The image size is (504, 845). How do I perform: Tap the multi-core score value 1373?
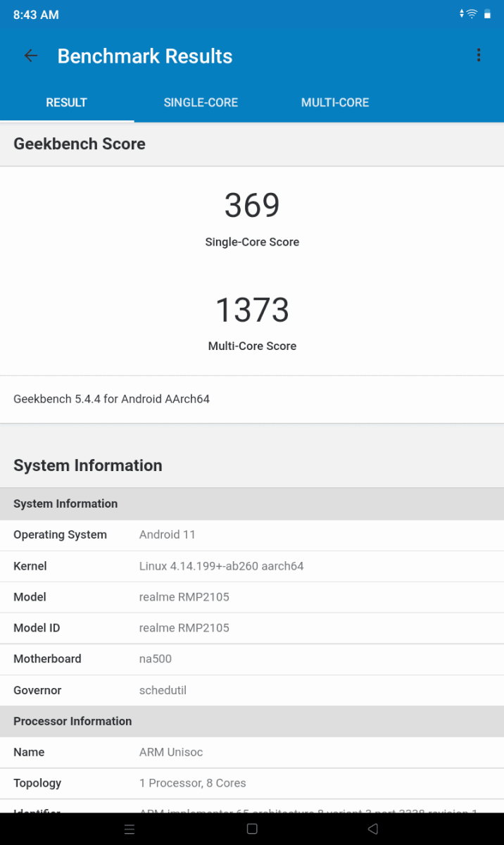(x=252, y=310)
